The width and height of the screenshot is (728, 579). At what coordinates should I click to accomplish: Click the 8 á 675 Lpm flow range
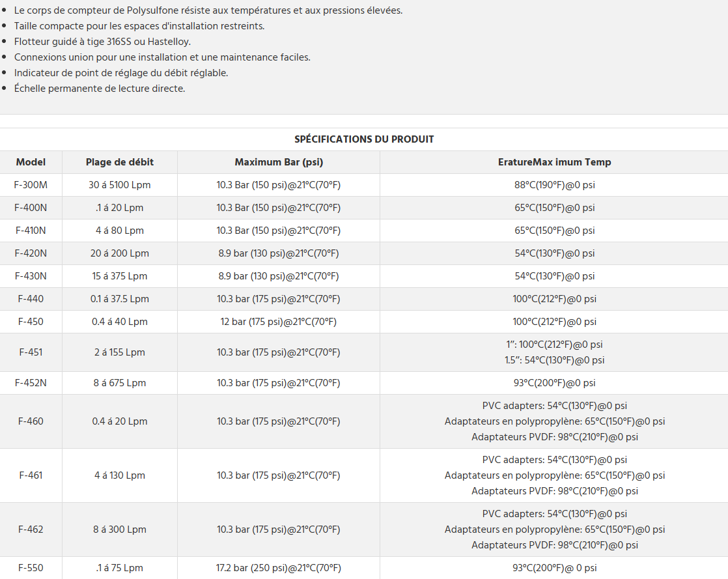click(x=120, y=382)
